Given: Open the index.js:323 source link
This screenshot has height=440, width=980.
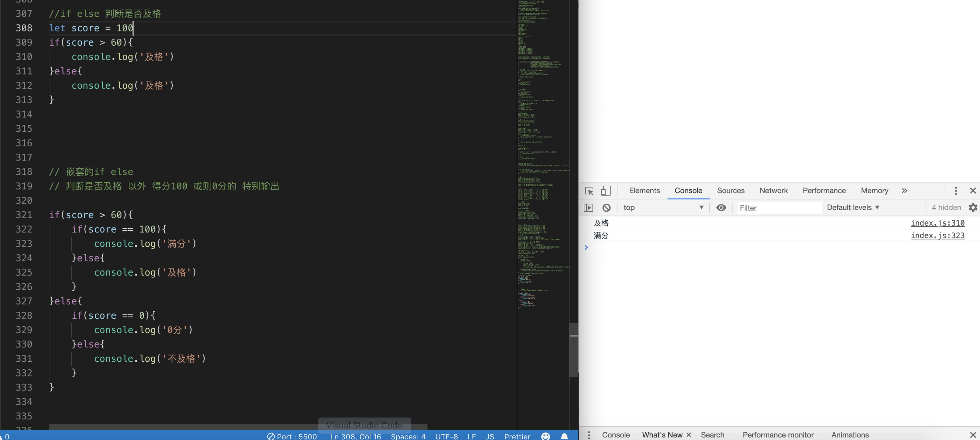Looking at the screenshot, I should point(937,236).
